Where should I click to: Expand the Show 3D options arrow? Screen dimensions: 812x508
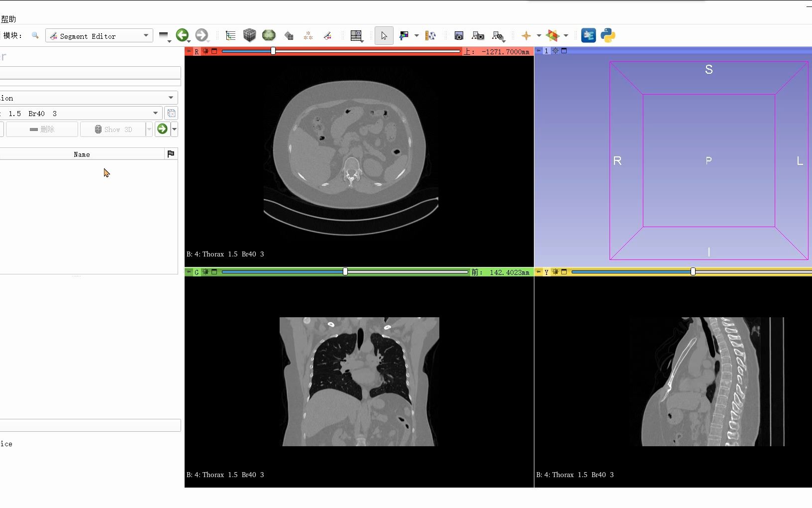pyautogui.click(x=149, y=129)
